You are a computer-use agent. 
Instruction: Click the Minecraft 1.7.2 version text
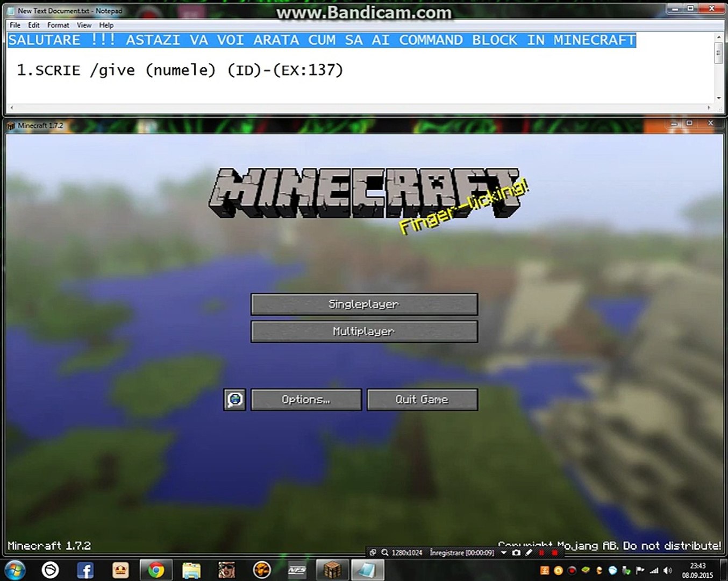(x=49, y=545)
